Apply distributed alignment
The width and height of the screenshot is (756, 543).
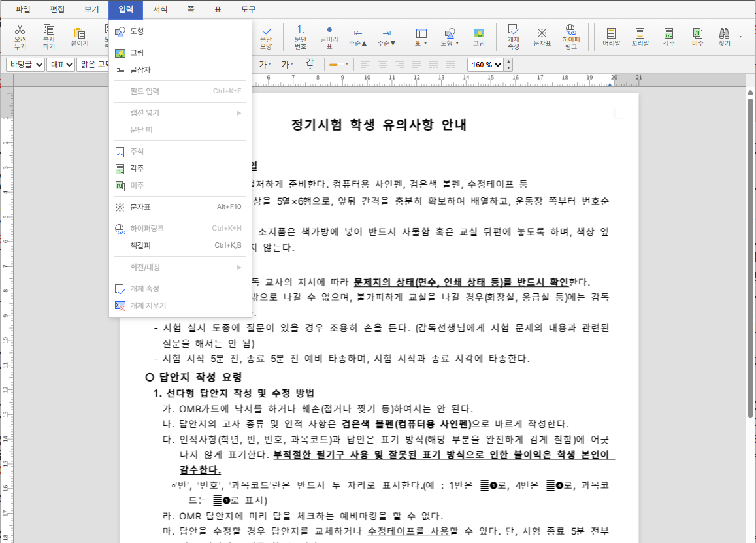434,64
